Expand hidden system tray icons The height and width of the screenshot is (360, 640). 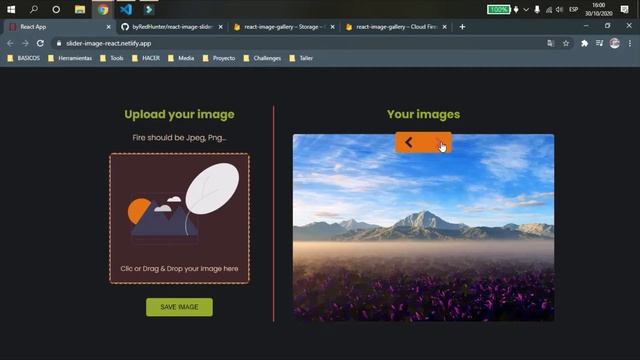click(x=526, y=9)
